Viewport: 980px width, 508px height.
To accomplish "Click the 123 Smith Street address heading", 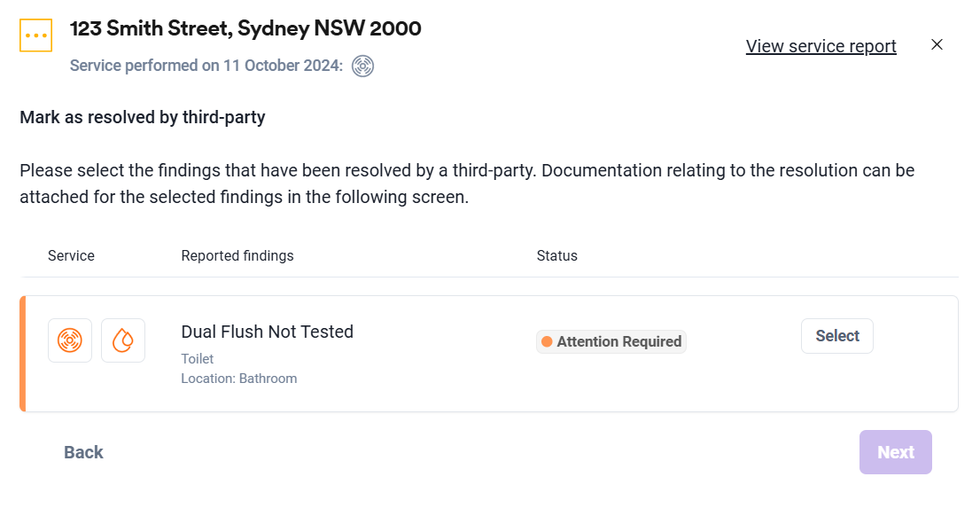I will [x=245, y=28].
